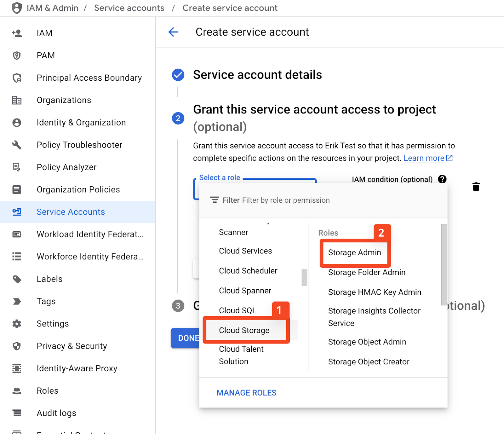Click the Organizations building icon
This screenshot has width=504, height=434.
(17, 100)
